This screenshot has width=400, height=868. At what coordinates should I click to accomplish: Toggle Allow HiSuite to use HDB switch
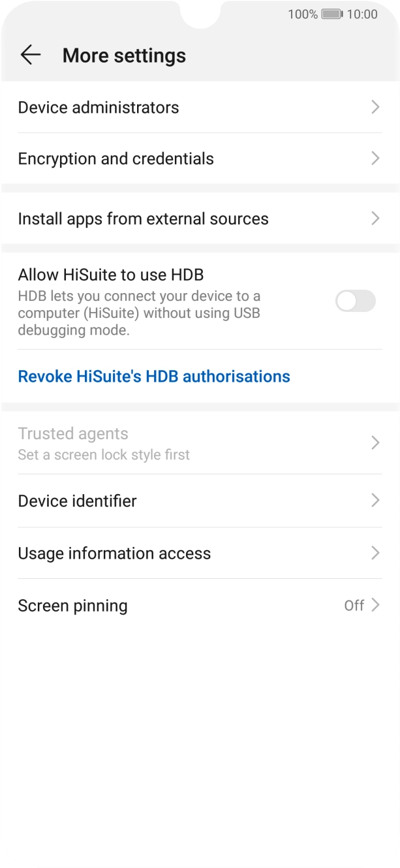356,301
